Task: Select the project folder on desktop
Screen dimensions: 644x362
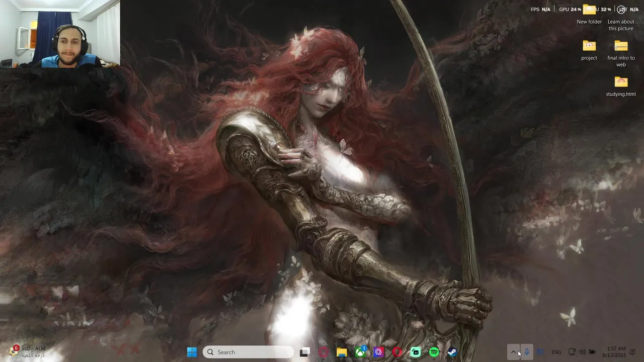Action: pyautogui.click(x=589, y=50)
